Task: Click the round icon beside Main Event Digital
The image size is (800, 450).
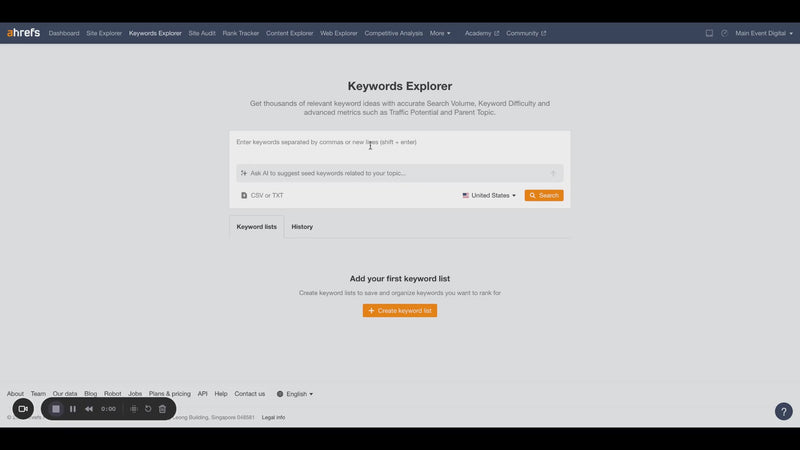Action: click(x=724, y=33)
